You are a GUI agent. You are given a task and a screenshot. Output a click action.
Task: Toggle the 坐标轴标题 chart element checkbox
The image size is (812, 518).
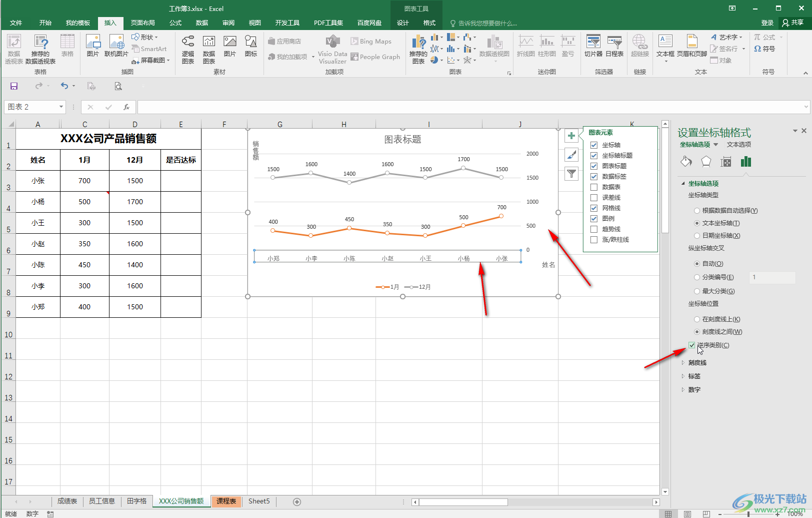(594, 156)
